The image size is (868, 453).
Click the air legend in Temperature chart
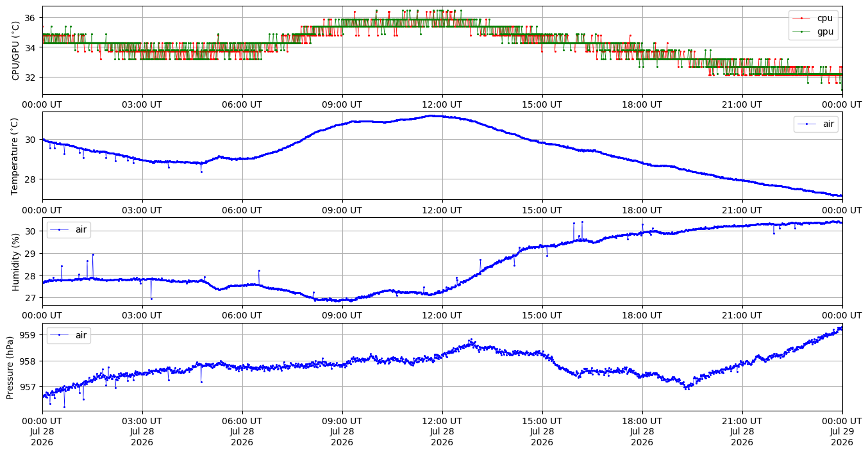815,124
